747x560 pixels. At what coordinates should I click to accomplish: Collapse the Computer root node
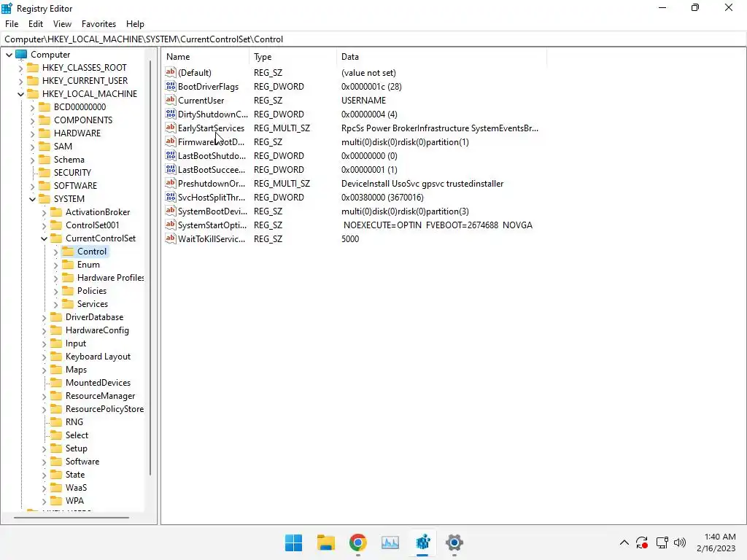point(9,55)
